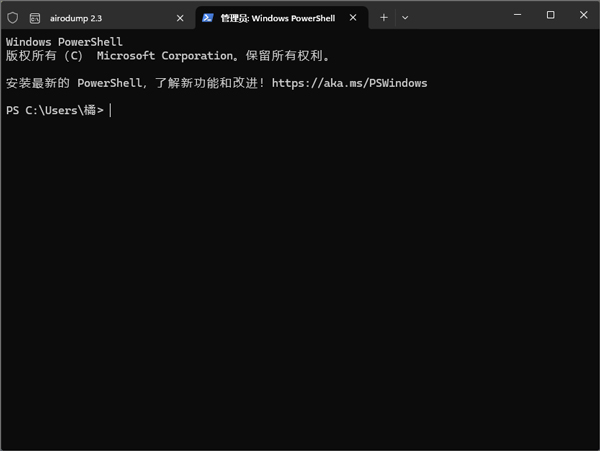Close the terminal window
Viewport: 600px width, 451px height.
coord(583,15)
